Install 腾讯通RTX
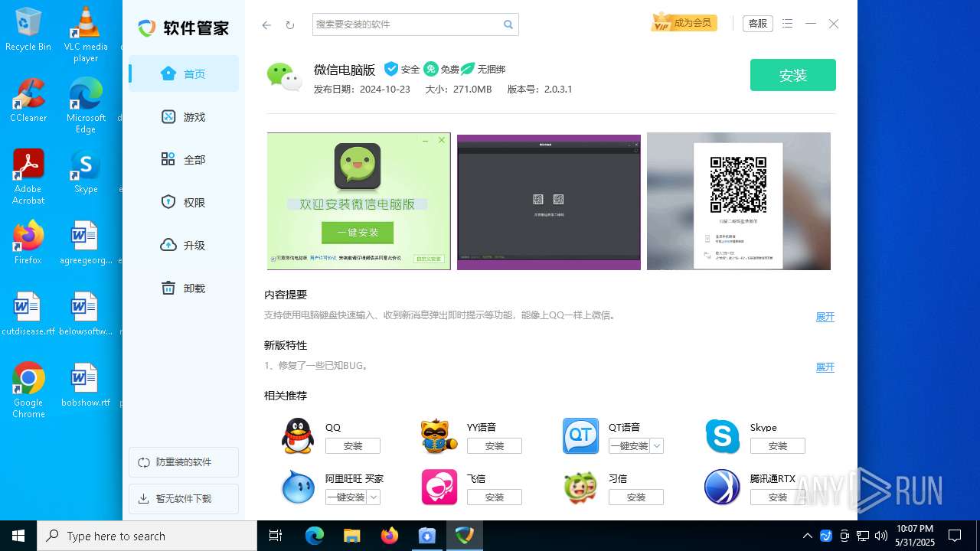The image size is (980, 551). coord(778,497)
